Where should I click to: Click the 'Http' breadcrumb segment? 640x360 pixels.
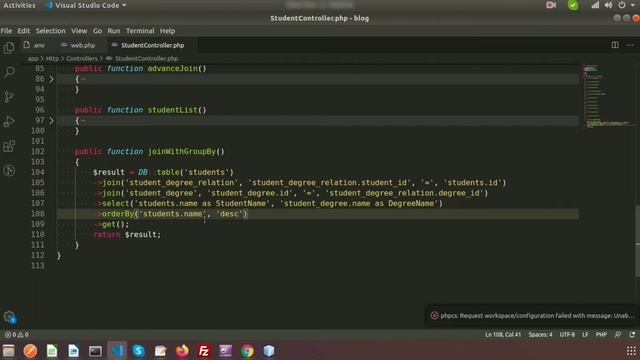(x=52, y=59)
